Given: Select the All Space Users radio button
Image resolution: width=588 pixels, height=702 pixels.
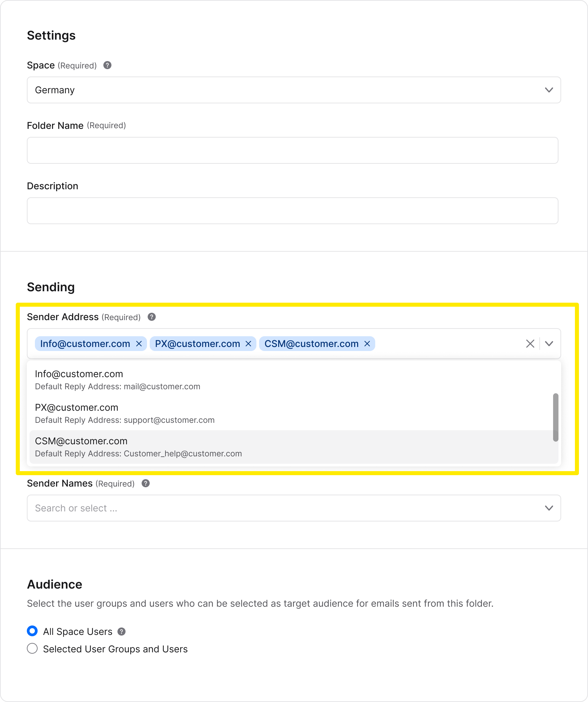Looking at the screenshot, I should coord(32,631).
